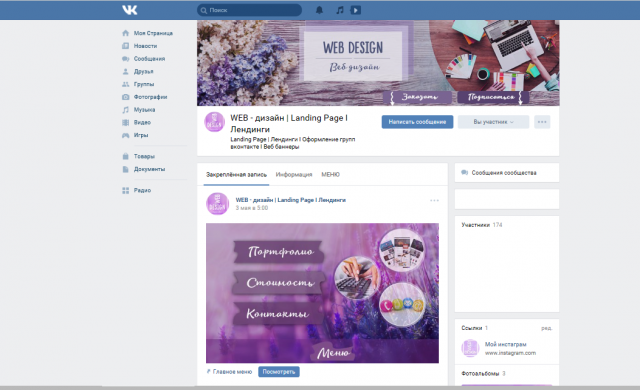Open Моя Страница link

coord(153,33)
